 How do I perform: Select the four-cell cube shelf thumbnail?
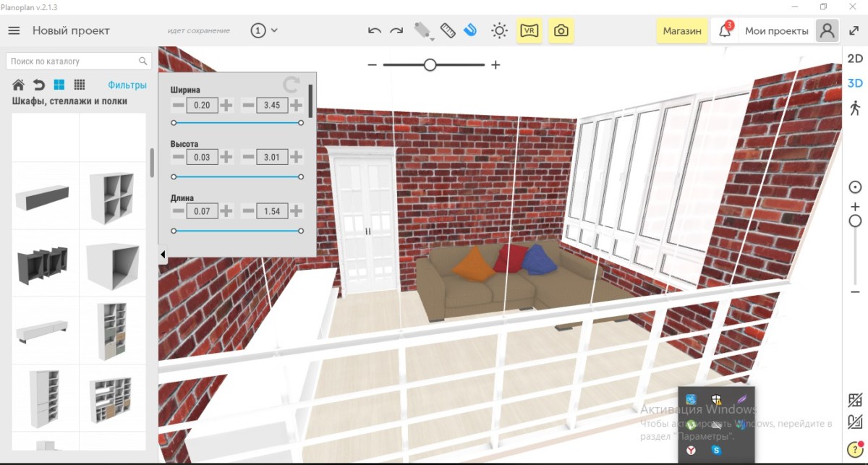112,197
